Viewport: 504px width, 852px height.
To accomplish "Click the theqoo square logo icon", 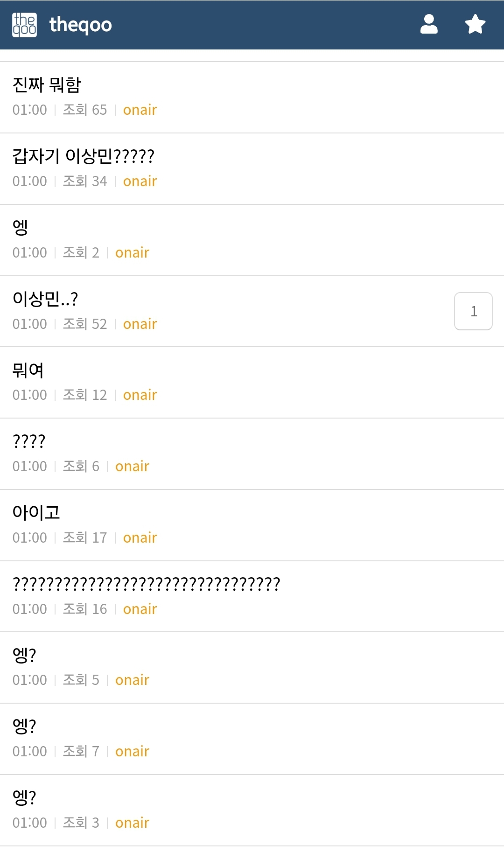I will coord(24,25).
